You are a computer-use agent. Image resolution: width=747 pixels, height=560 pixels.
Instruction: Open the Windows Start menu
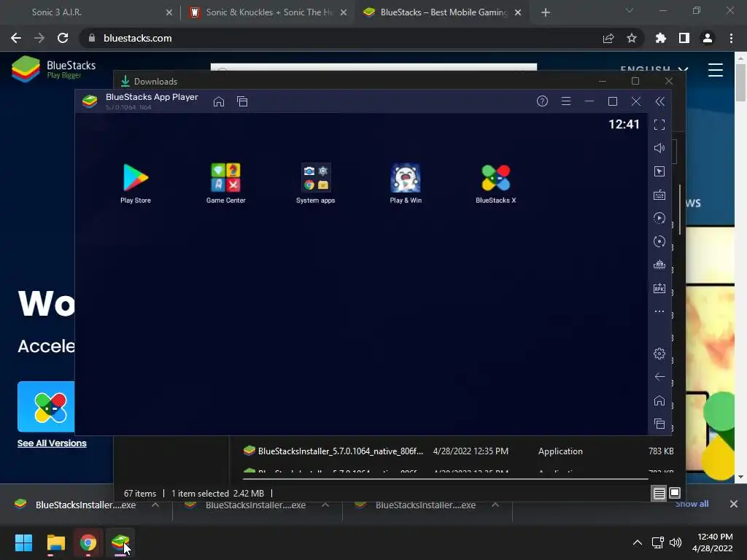[23, 542]
